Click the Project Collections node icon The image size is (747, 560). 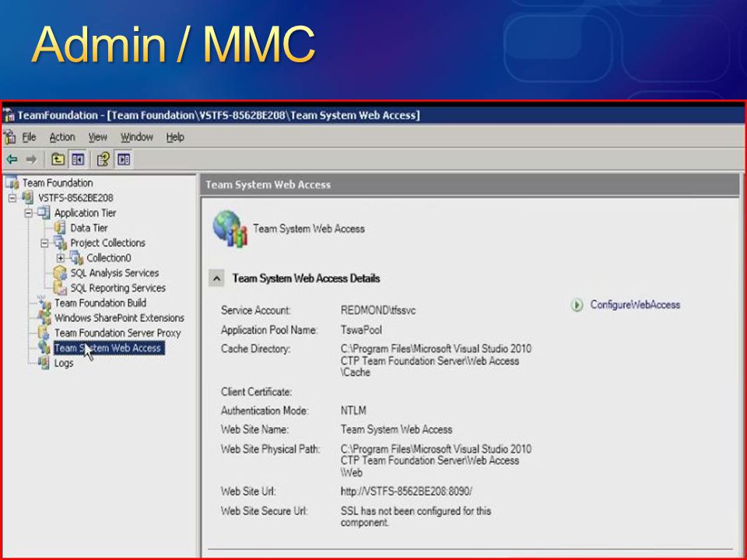pos(60,243)
